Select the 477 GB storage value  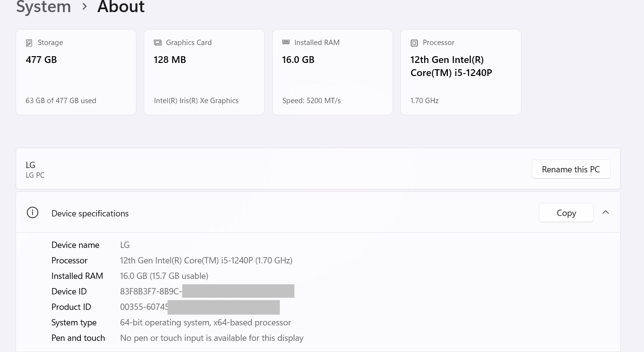coord(41,60)
